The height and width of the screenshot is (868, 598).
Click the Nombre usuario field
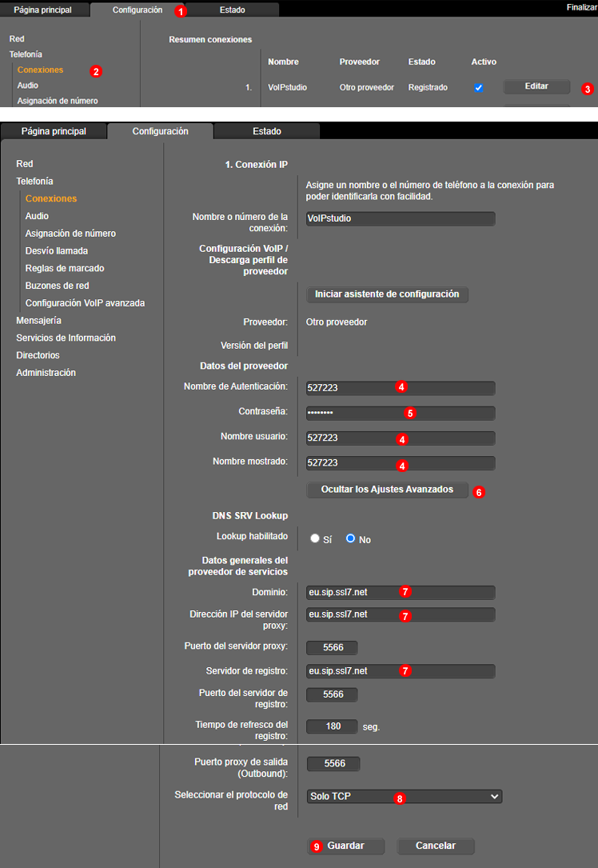[401, 438]
